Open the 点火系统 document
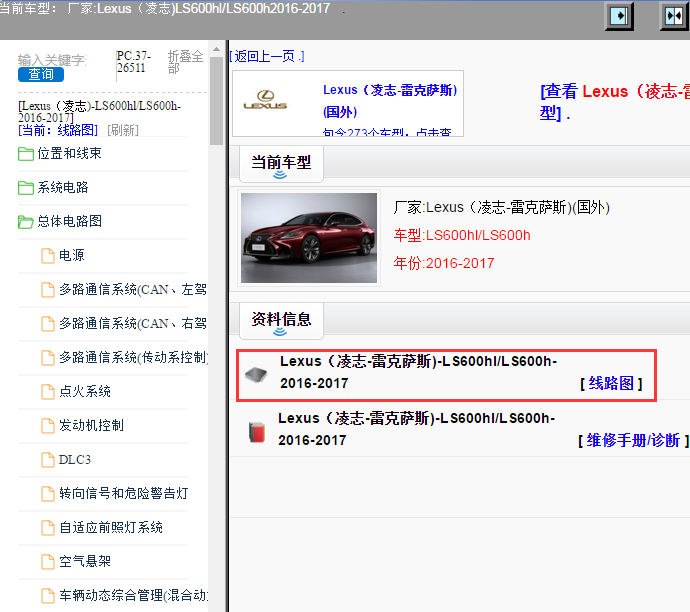This screenshot has width=690, height=612. click(x=85, y=391)
